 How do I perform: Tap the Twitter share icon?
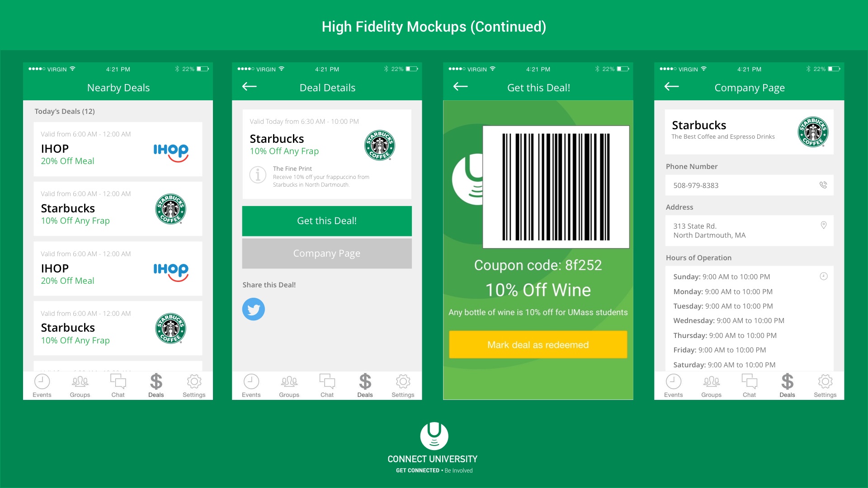(253, 309)
